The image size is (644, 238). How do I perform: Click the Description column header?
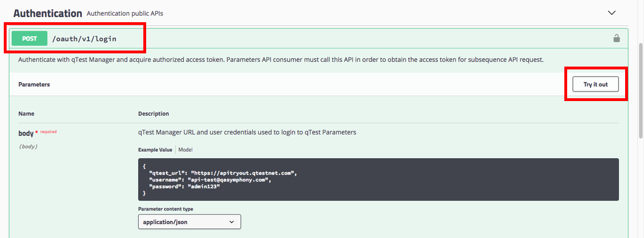(153, 114)
